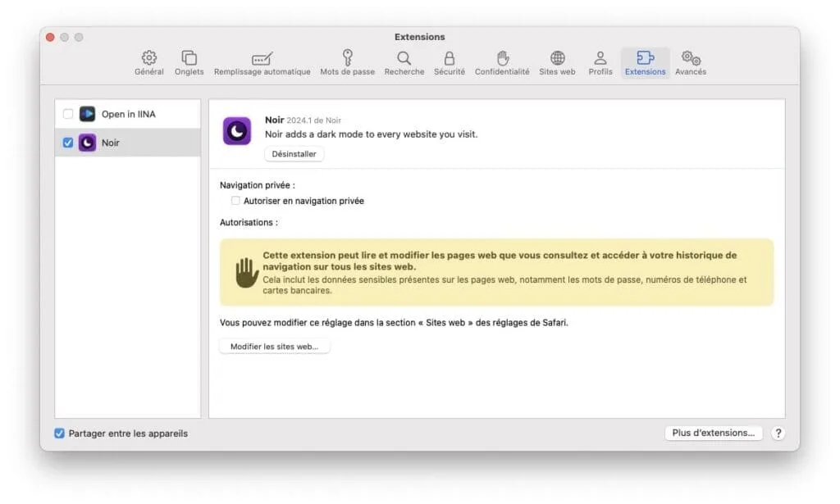Disable the Noir extension checkbox
The image size is (840, 504).
click(x=68, y=142)
